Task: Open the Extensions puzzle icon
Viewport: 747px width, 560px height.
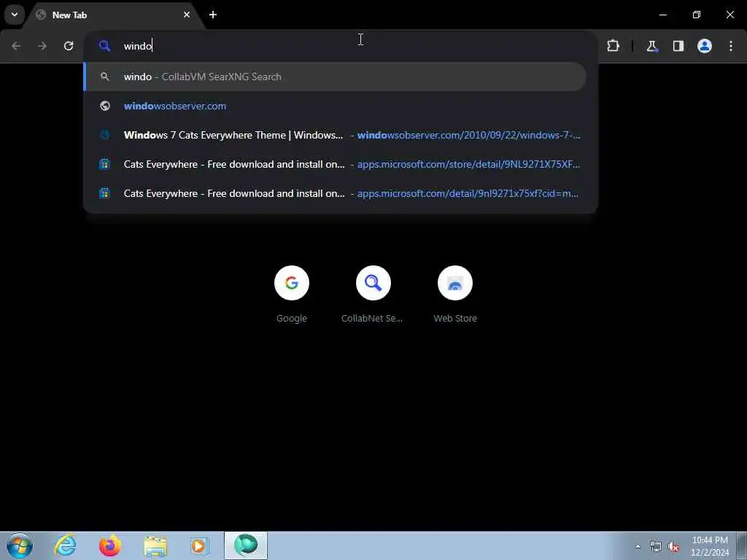Action: (x=613, y=46)
